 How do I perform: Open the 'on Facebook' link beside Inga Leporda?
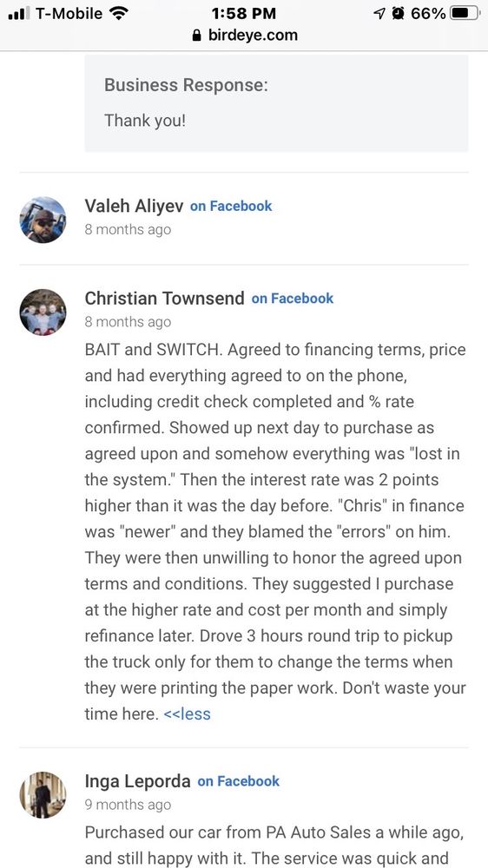(239, 782)
